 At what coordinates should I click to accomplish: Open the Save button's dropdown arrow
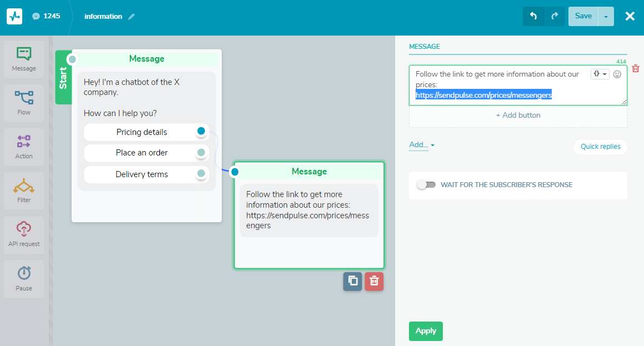point(606,16)
